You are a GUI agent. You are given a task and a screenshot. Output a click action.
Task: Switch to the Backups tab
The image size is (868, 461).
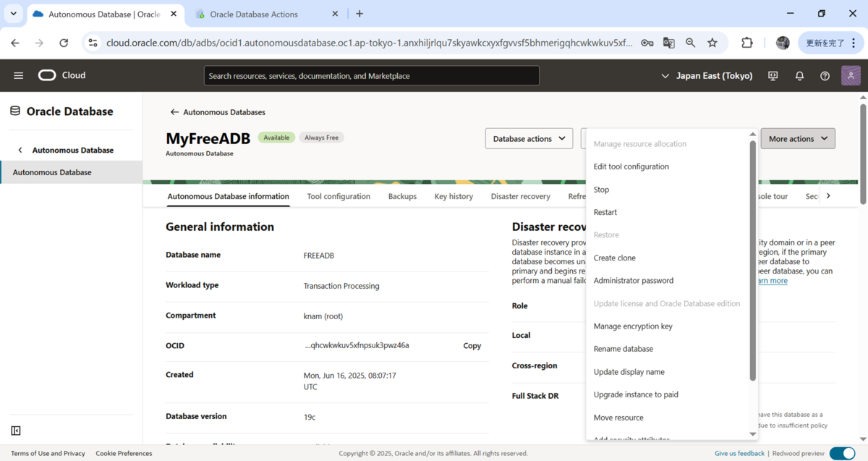pyautogui.click(x=402, y=196)
